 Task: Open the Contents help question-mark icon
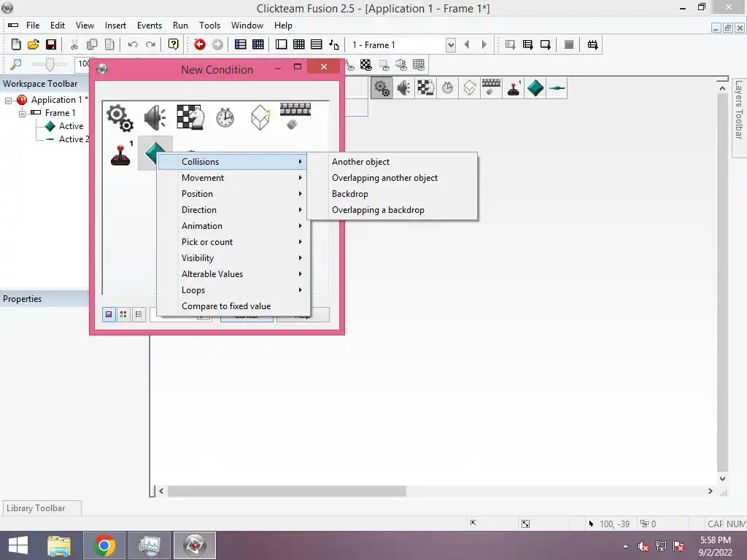(x=174, y=44)
